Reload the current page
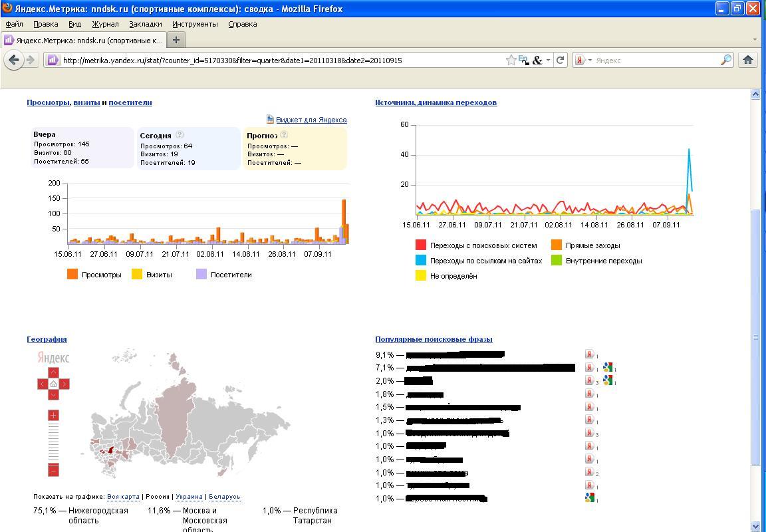 click(560, 60)
